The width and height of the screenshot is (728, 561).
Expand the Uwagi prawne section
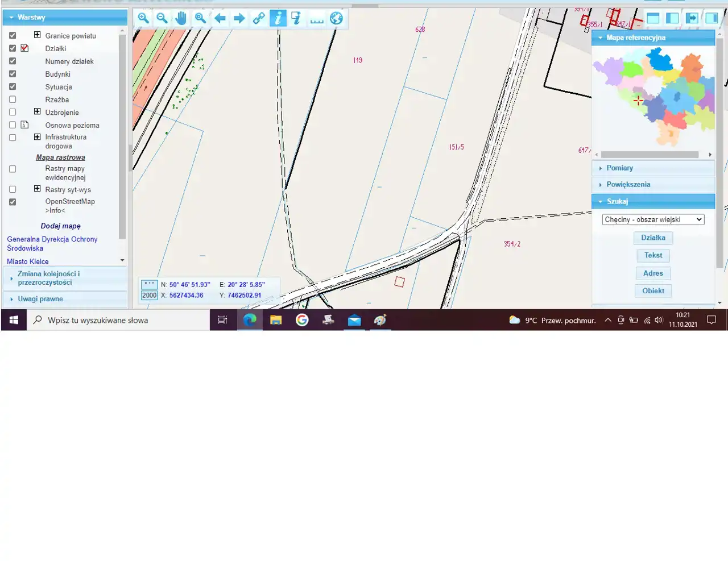(40, 299)
